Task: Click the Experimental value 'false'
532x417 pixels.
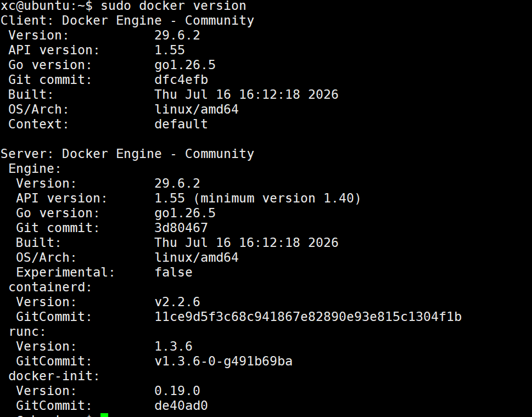Action: coord(173,272)
